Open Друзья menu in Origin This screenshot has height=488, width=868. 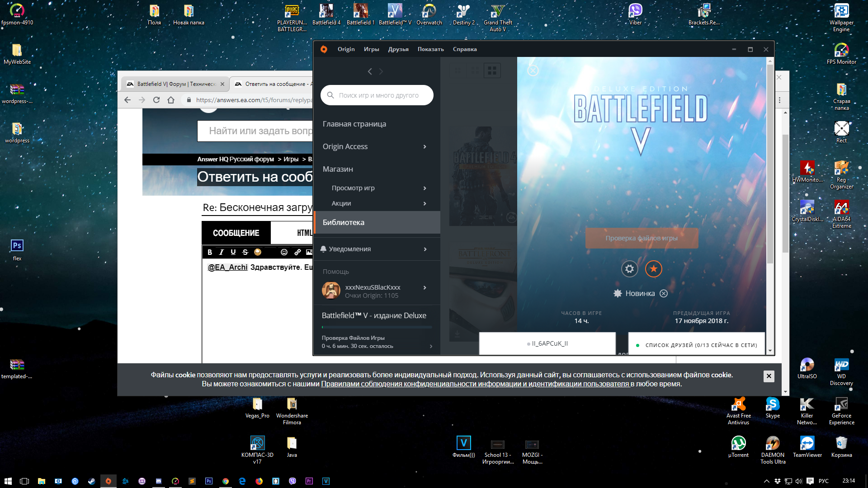click(398, 49)
